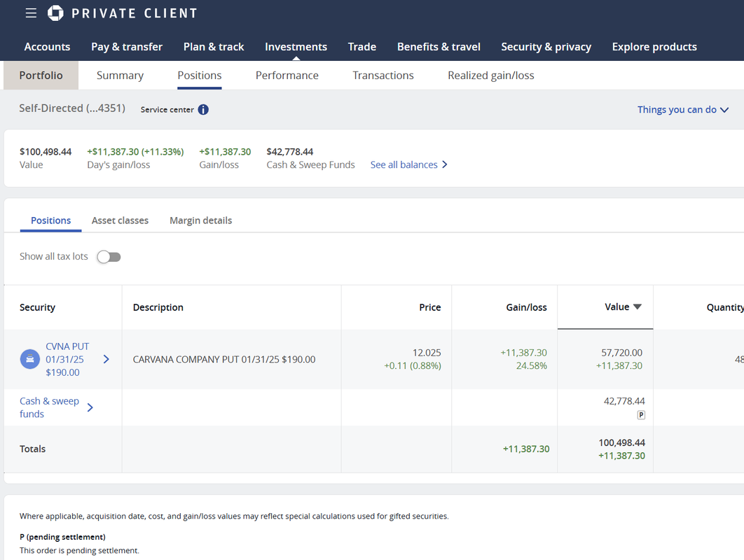The width and height of the screenshot is (744, 560).
Task: Open the Accounts menu
Action: tap(47, 47)
